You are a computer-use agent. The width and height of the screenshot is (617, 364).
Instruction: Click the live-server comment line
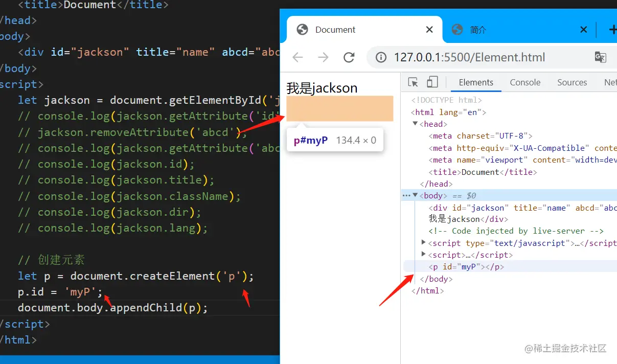(x=516, y=231)
